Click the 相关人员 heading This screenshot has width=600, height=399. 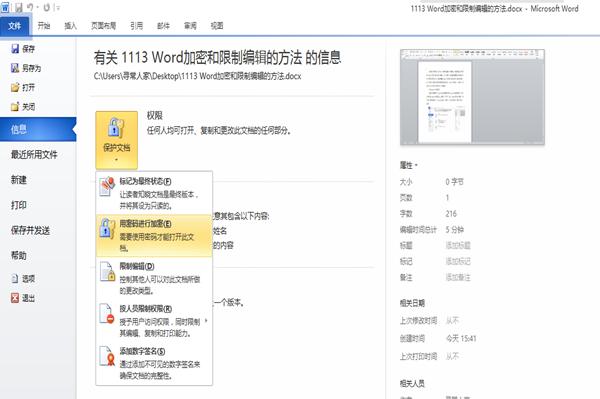[x=412, y=383]
